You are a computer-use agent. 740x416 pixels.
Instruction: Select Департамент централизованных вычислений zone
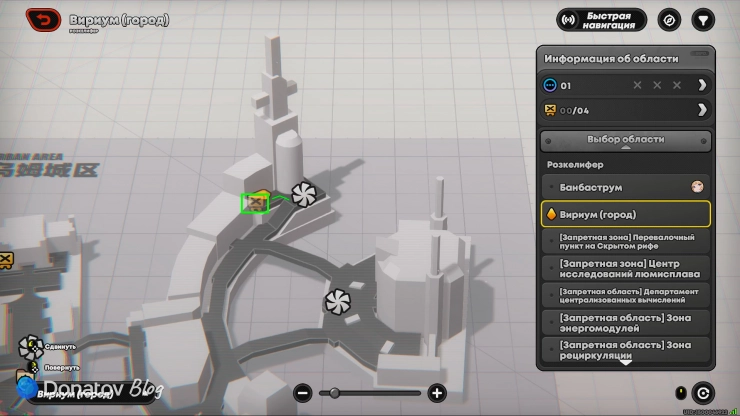626,296
